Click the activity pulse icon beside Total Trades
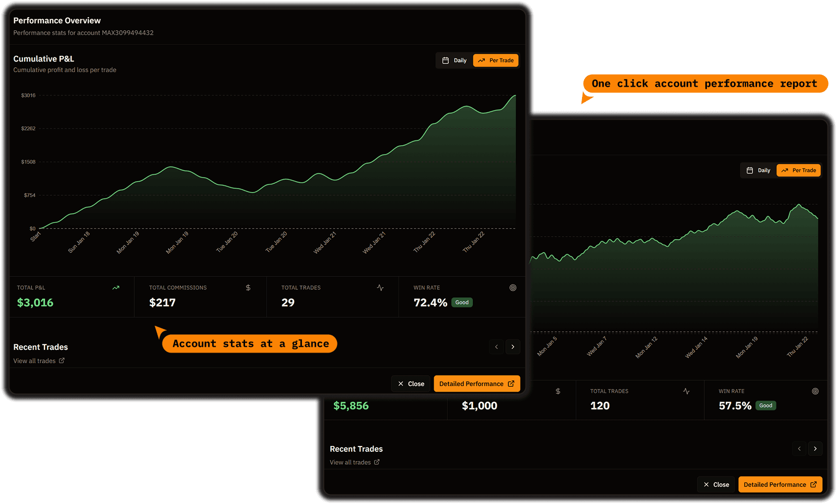Viewport: 837px width, 504px height. [x=380, y=287]
